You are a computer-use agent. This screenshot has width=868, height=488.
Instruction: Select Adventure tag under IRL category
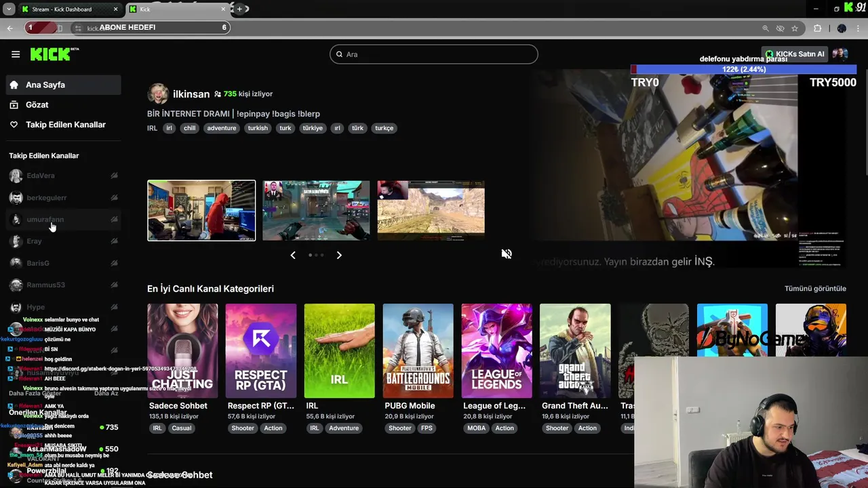[344, 428]
